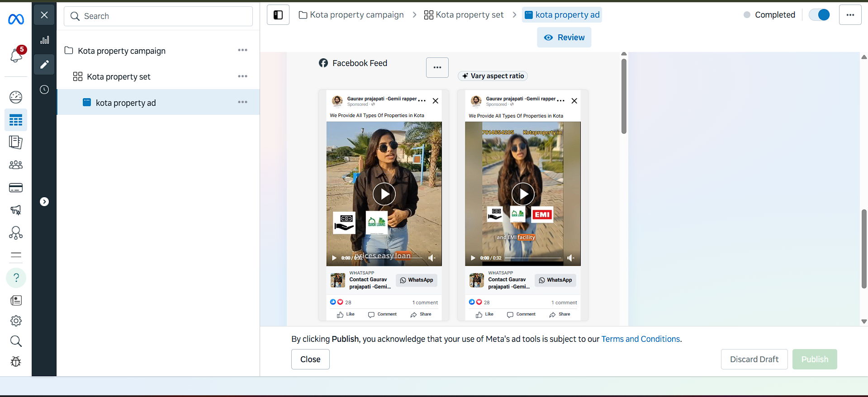
Task: Open the Audiences people icon
Action: point(16,165)
